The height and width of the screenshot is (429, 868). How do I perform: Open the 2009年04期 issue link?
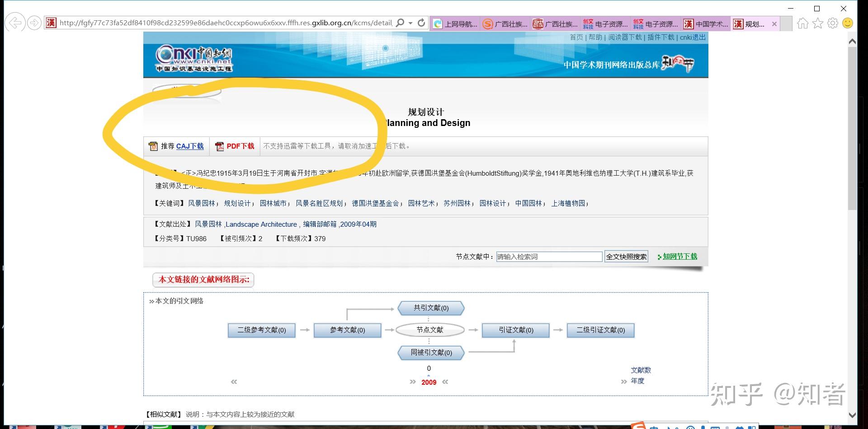coord(359,224)
